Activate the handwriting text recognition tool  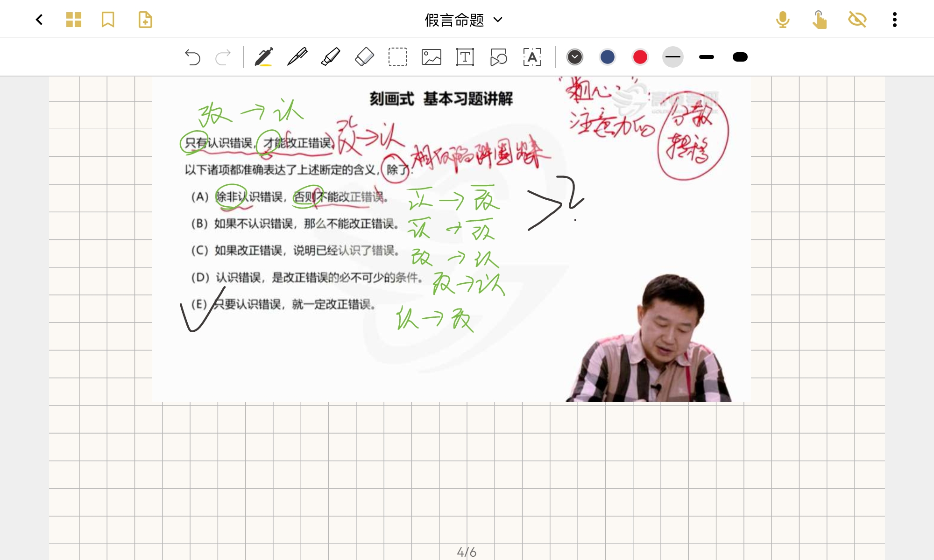point(532,57)
